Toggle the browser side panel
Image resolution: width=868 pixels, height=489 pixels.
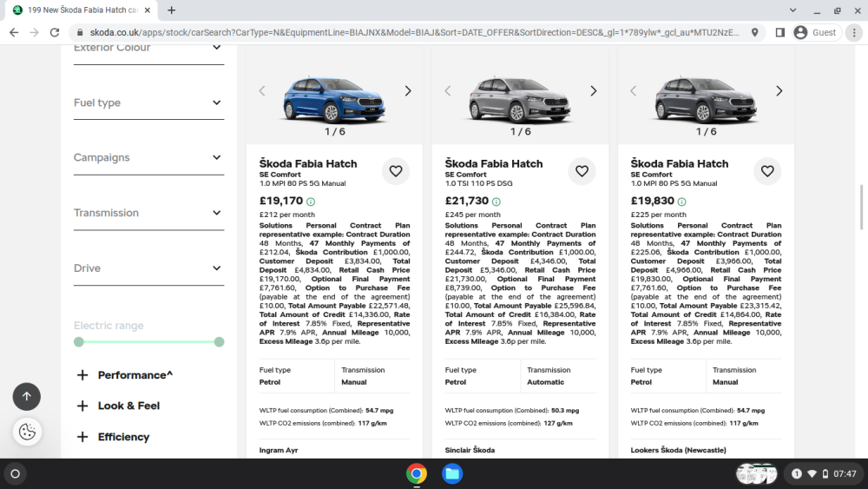click(x=780, y=33)
